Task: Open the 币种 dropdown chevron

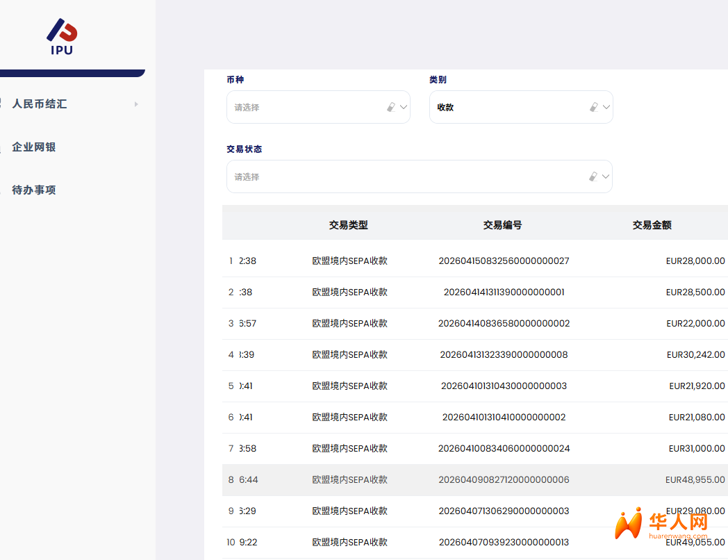Action: pos(404,107)
